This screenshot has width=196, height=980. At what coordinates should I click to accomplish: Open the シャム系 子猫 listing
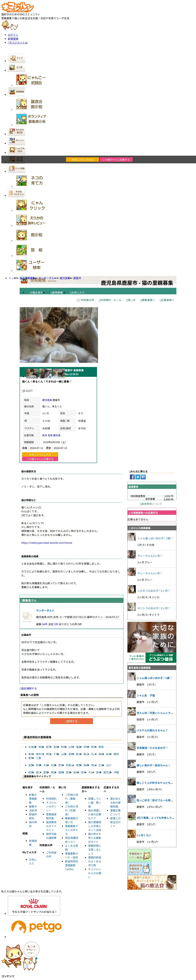[x=146, y=695]
